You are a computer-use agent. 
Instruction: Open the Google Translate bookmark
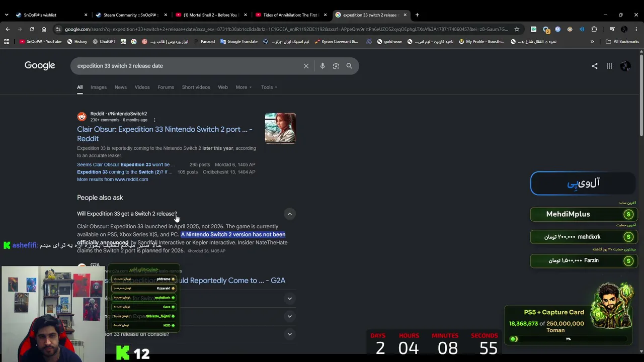pos(238,42)
